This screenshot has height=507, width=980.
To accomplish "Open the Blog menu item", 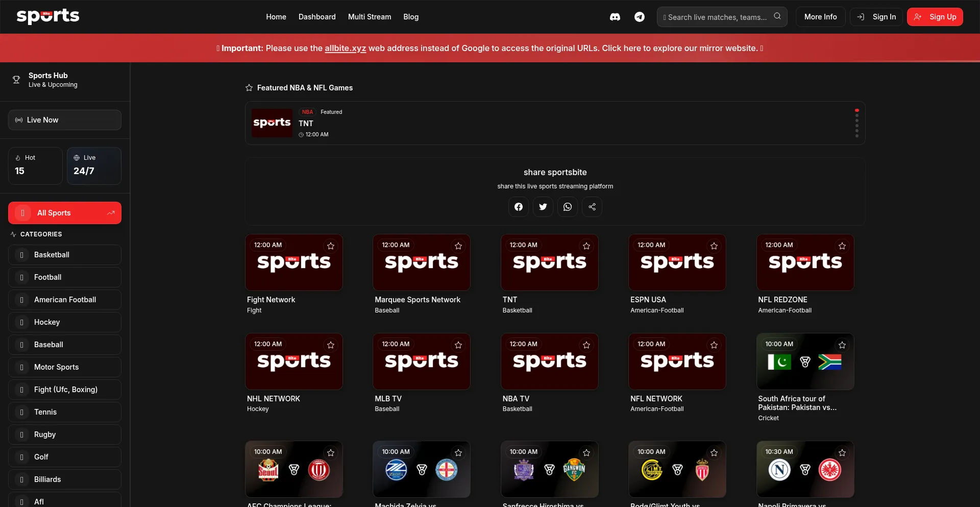I will pyautogui.click(x=411, y=17).
